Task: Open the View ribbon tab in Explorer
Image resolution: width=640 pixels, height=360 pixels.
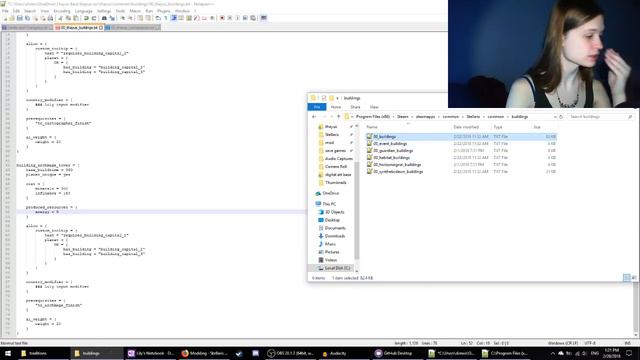Action: coord(374,107)
